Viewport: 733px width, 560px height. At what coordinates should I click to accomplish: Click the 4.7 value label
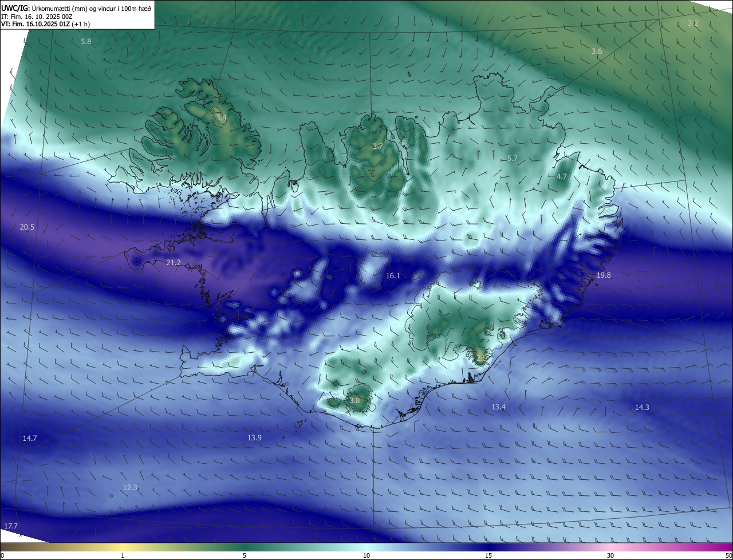pyautogui.click(x=562, y=177)
